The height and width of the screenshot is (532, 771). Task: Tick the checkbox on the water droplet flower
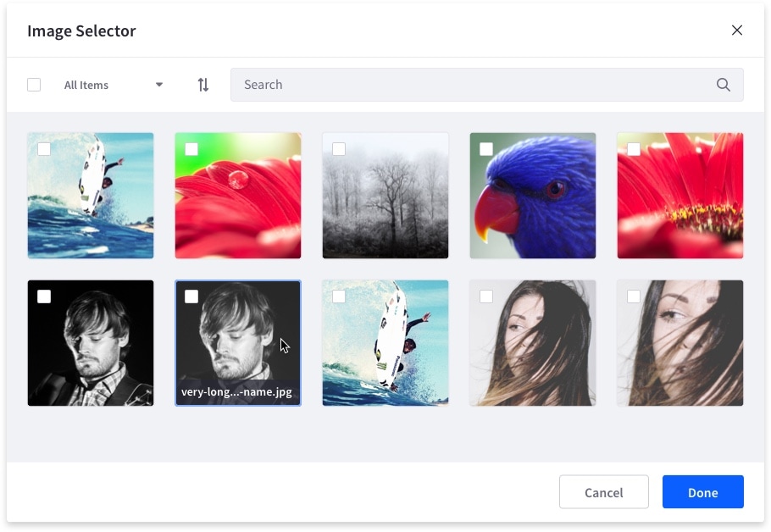tap(191, 149)
